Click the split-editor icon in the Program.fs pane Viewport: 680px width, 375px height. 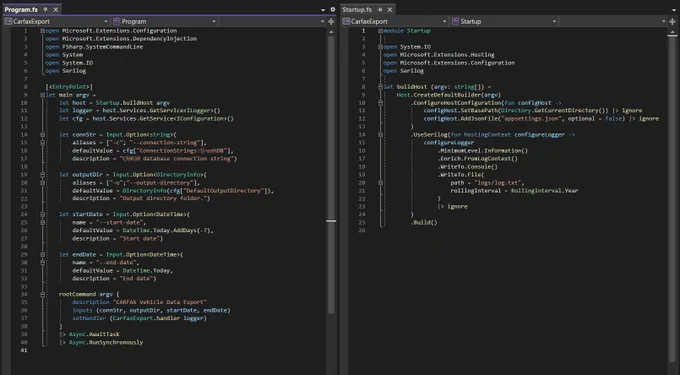(x=331, y=21)
